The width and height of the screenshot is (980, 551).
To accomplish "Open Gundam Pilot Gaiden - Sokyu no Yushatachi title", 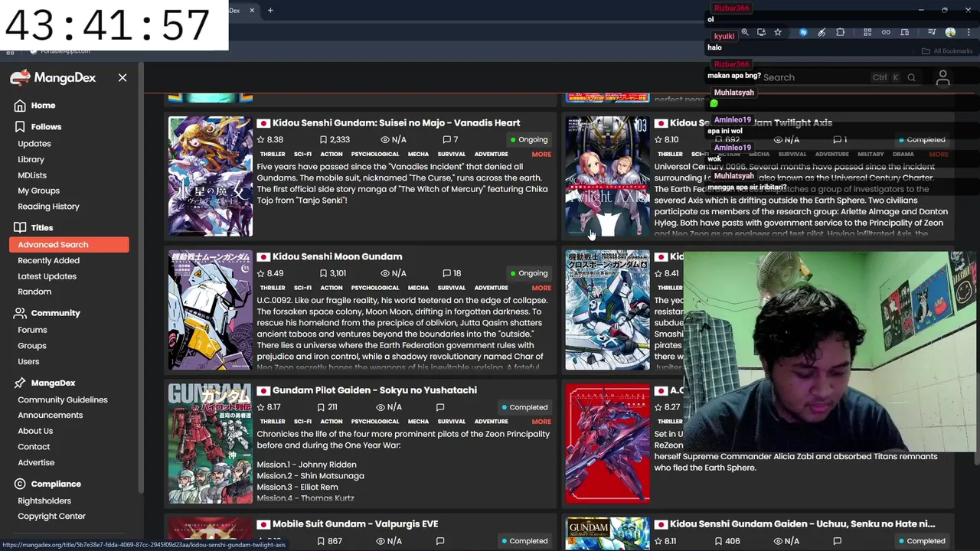I will (374, 390).
